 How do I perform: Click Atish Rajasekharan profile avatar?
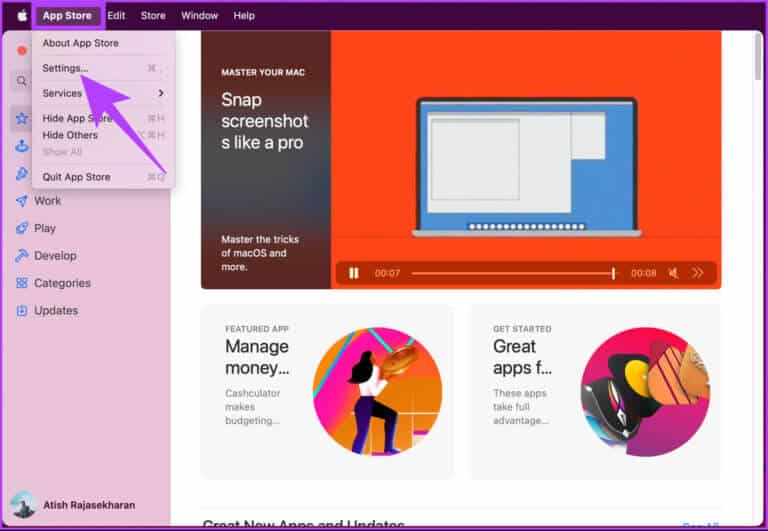pyautogui.click(x=23, y=505)
